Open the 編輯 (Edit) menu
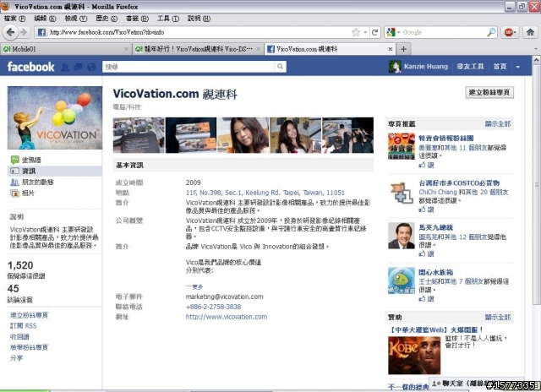Viewport: 541px width, 392px height. coord(45,19)
